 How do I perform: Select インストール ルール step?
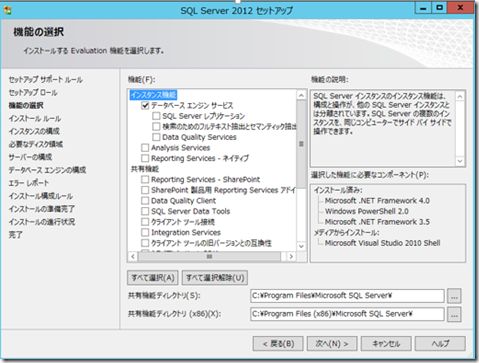pyautogui.click(x=35, y=119)
